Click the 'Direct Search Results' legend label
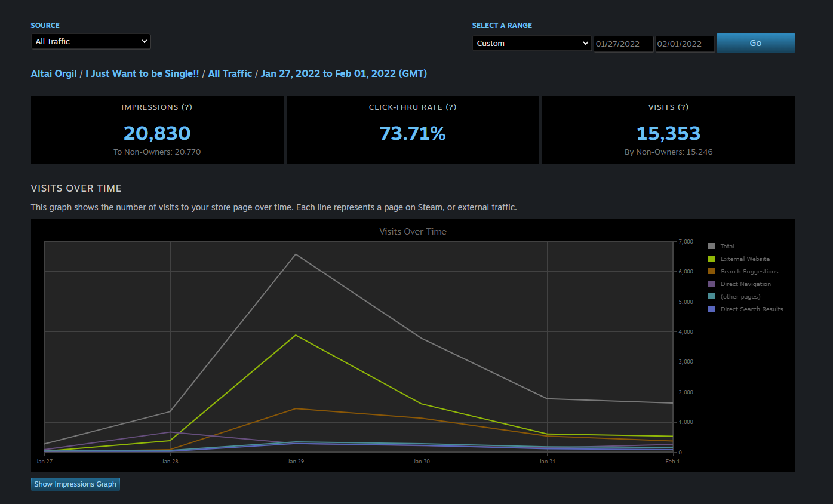 752,309
